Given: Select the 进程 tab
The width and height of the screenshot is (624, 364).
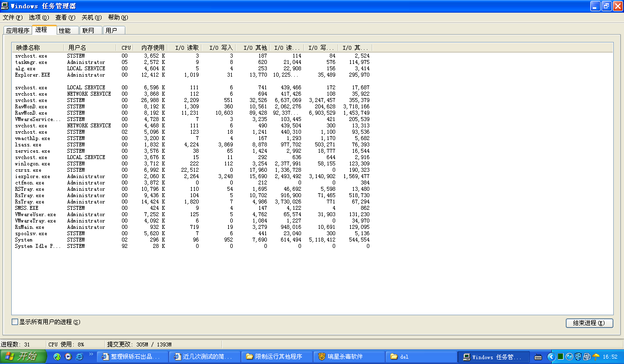Looking at the screenshot, I should (x=44, y=30).
